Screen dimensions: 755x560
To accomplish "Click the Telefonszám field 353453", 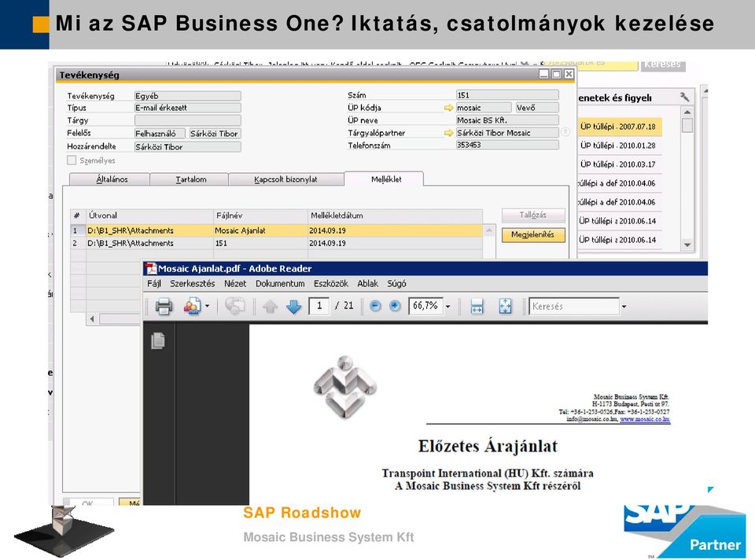I will (507, 145).
